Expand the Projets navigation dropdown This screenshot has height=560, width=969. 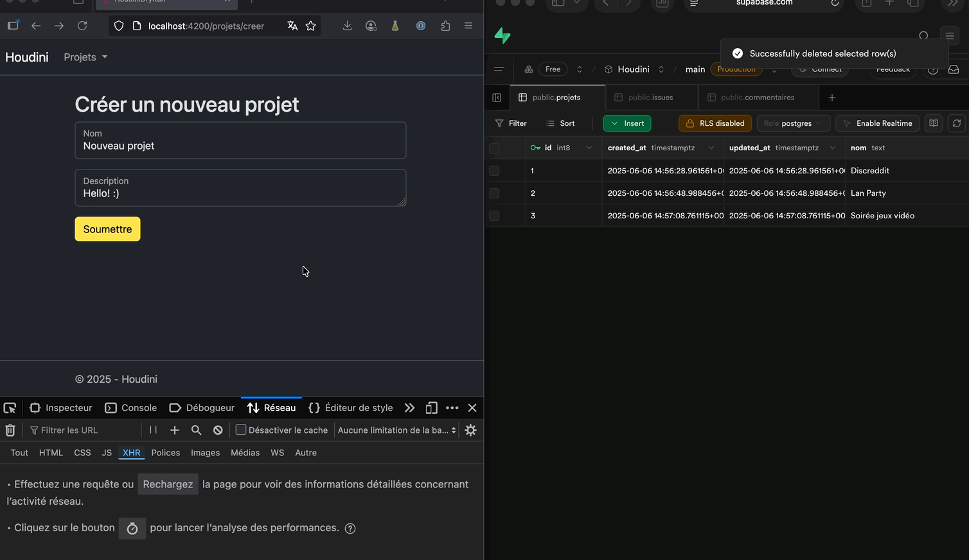point(85,57)
